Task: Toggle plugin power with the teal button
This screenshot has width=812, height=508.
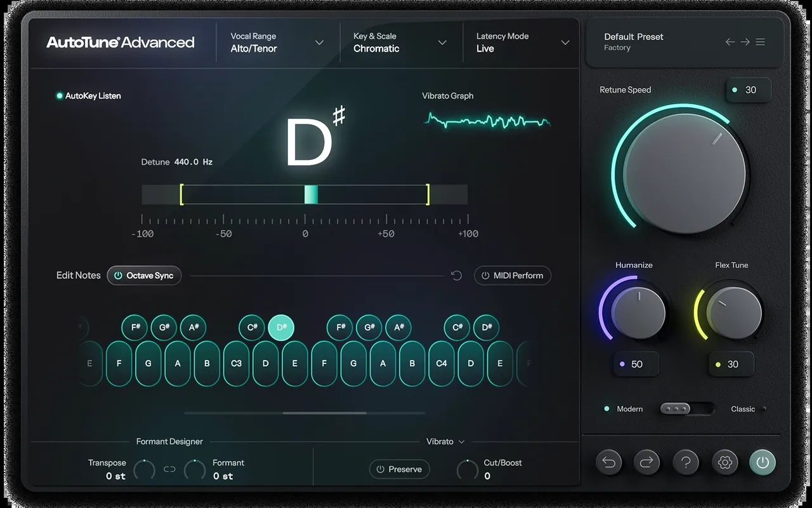Action: (x=763, y=462)
